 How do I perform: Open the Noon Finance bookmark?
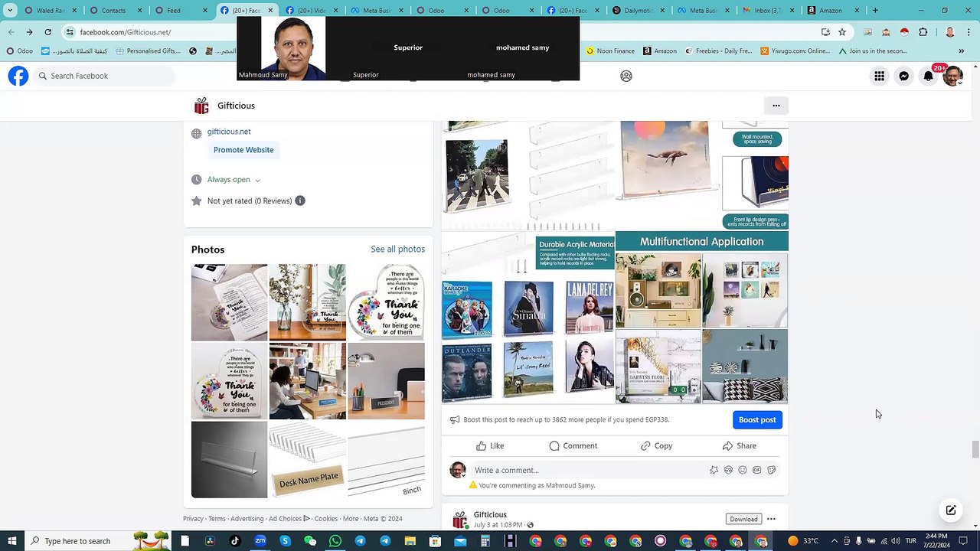coord(610,51)
